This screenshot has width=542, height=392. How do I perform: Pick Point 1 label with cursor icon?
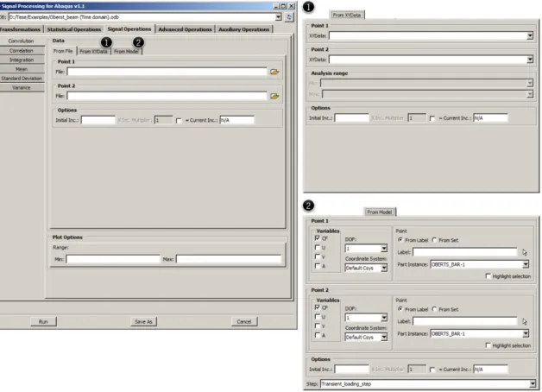click(525, 252)
